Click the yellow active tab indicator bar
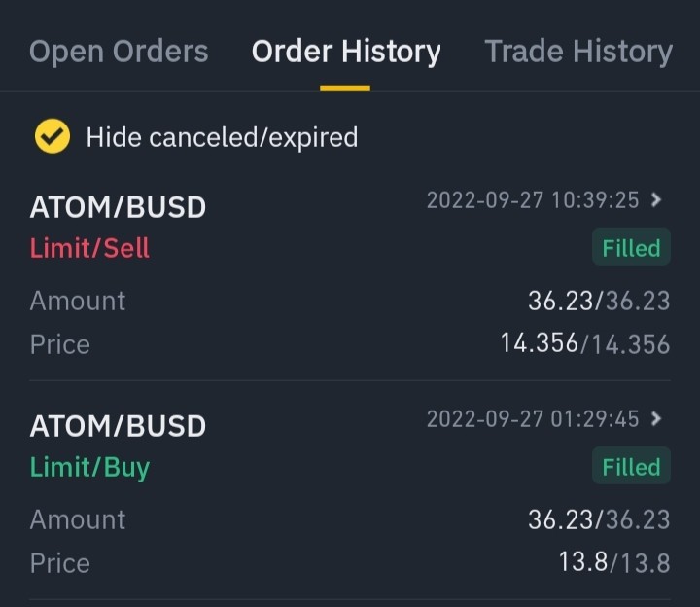 (x=345, y=88)
